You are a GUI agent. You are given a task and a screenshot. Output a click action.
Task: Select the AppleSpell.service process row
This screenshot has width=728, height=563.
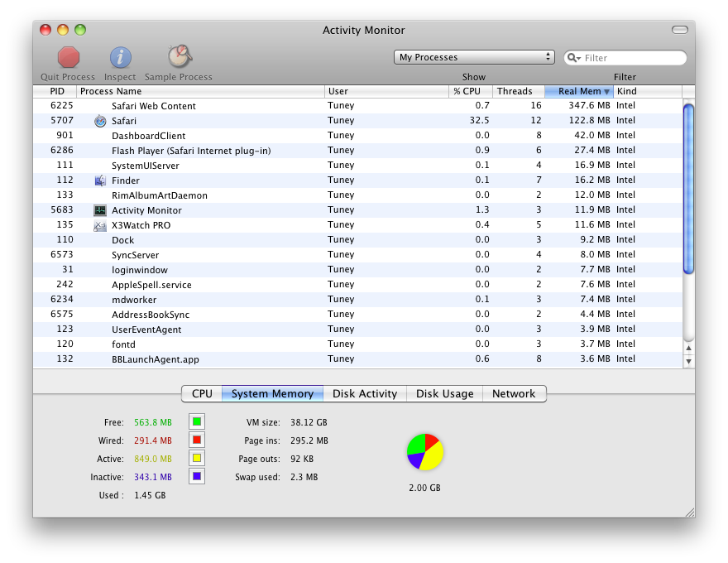[x=357, y=284]
